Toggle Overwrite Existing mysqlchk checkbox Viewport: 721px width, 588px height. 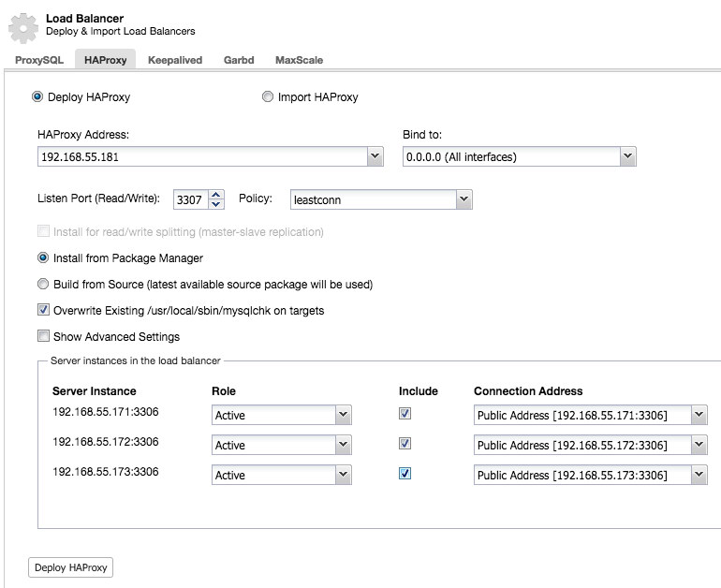(43, 310)
